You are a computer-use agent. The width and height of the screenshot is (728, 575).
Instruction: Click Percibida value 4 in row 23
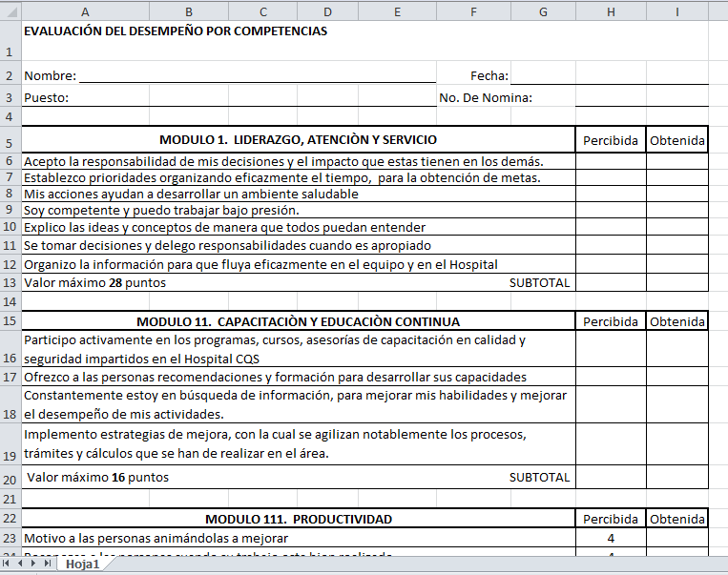[x=611, y=539]
